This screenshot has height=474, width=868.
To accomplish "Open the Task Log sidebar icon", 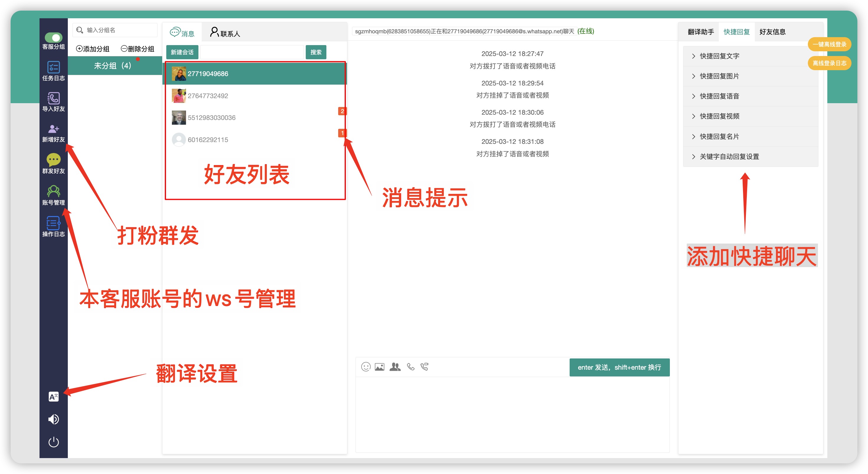I will point(54,68).
